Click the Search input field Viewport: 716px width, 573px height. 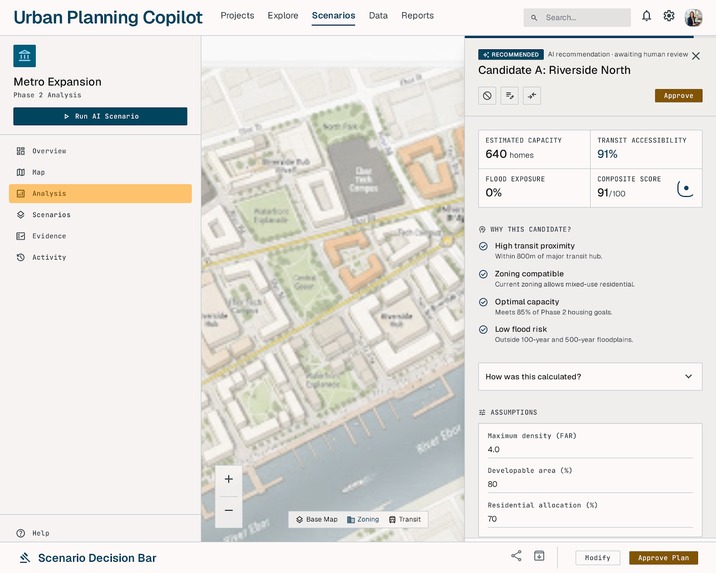coord(577,18)
